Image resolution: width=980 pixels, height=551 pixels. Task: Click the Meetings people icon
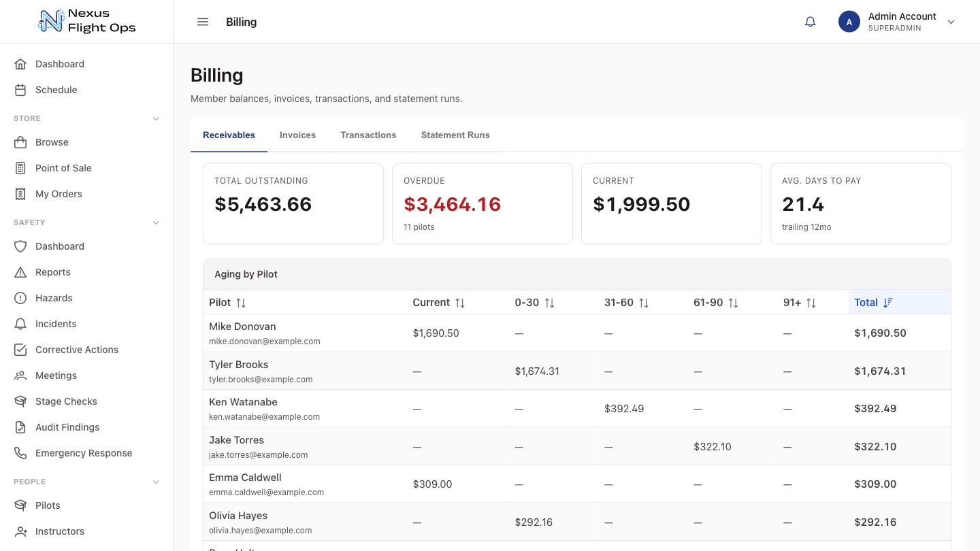[20, 375]
